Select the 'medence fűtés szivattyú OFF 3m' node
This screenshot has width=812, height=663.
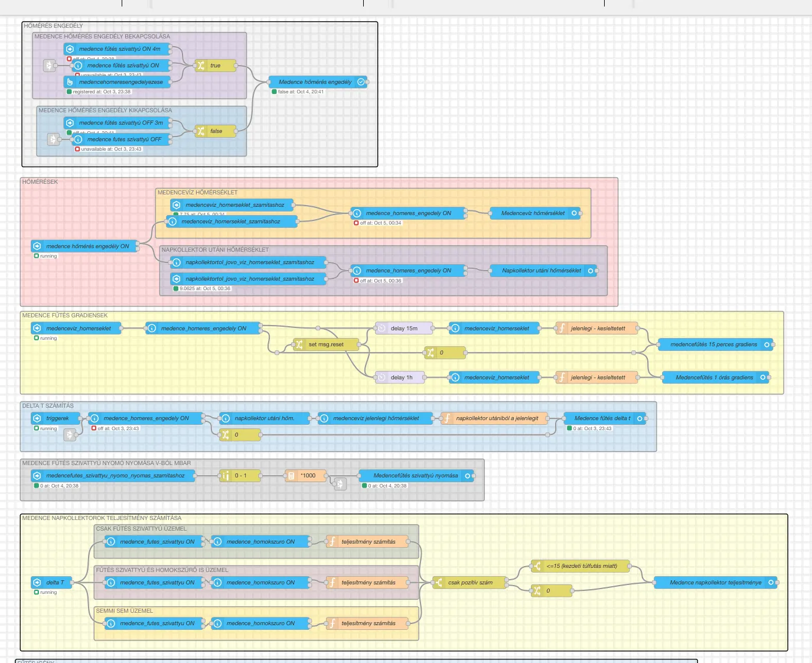click(117, 123)
